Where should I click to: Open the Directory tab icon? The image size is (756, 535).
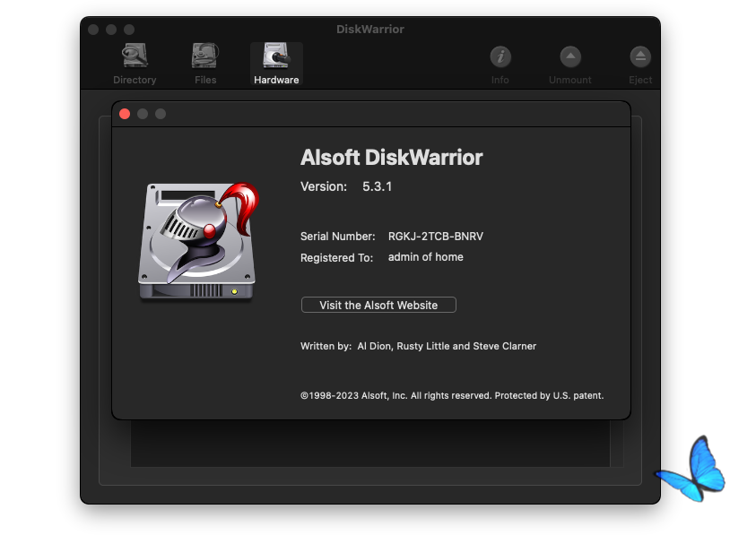pyautogui.click(x=135, y=56)
